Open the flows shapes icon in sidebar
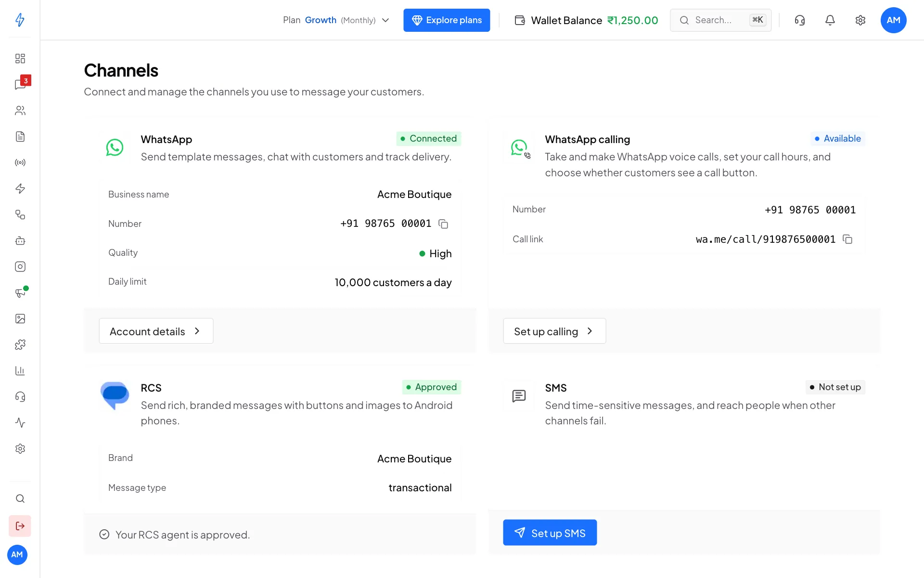 pyautogui.click(x=20, y=214)
